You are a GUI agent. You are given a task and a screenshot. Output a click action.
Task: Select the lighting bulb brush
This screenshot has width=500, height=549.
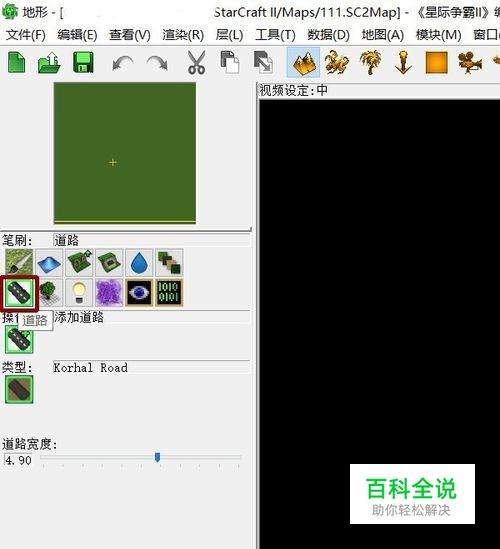[x=79, y=293]
